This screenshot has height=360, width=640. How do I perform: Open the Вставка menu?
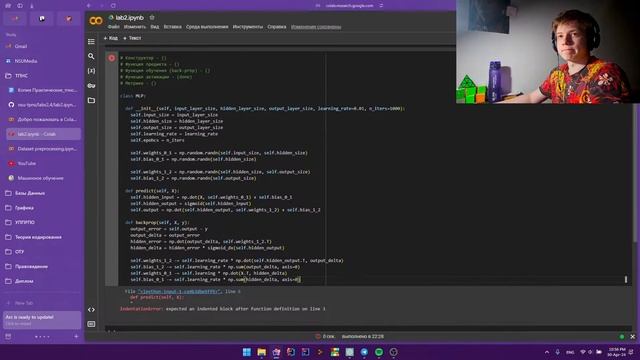(172, 27)
